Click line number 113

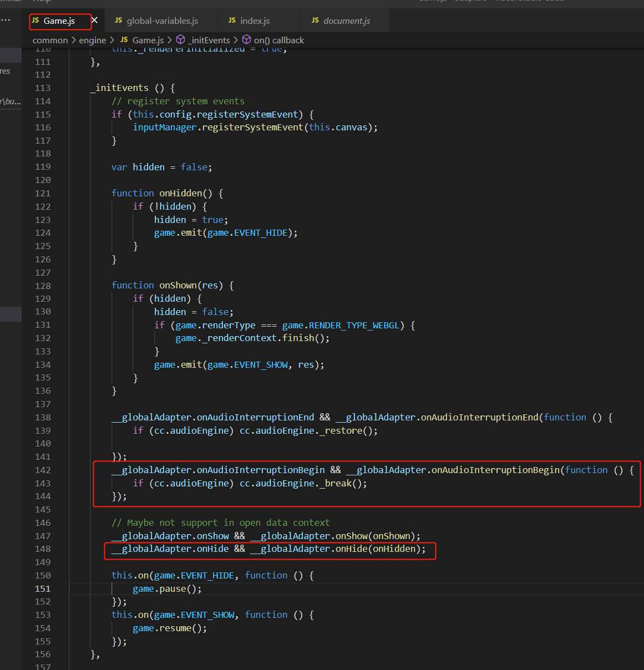pyautogui.click(x=43, y=88)
